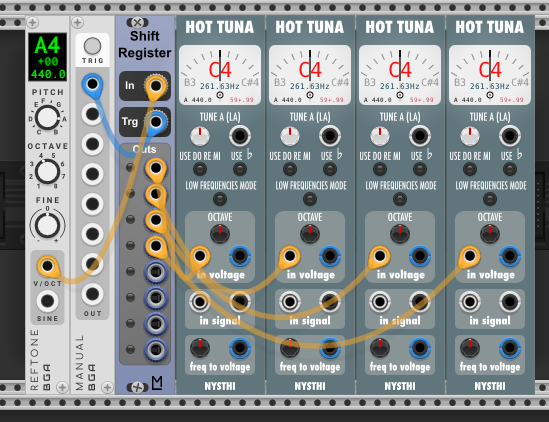Click TUNE A input jack on first Hot Tuna
This screenshot has height=422, width=549.
click(240, 136)
